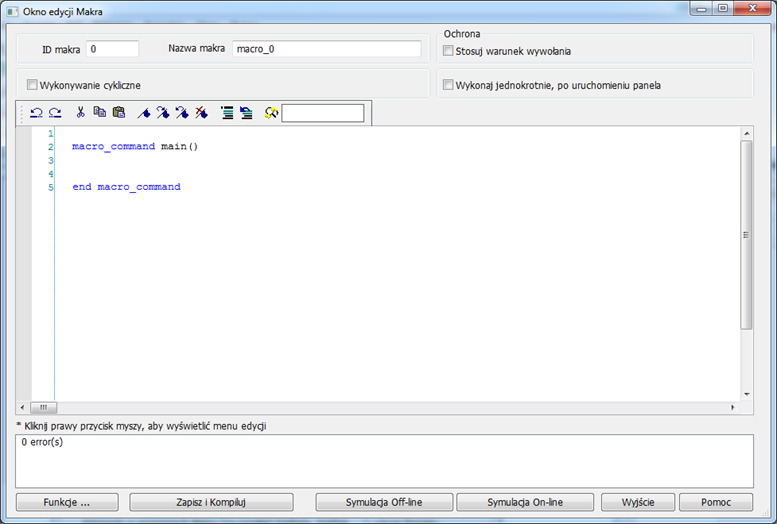This screenshot has height=524, width=777.
Task: Click the '0 error(s)' message in the output box
Action: 42,442
